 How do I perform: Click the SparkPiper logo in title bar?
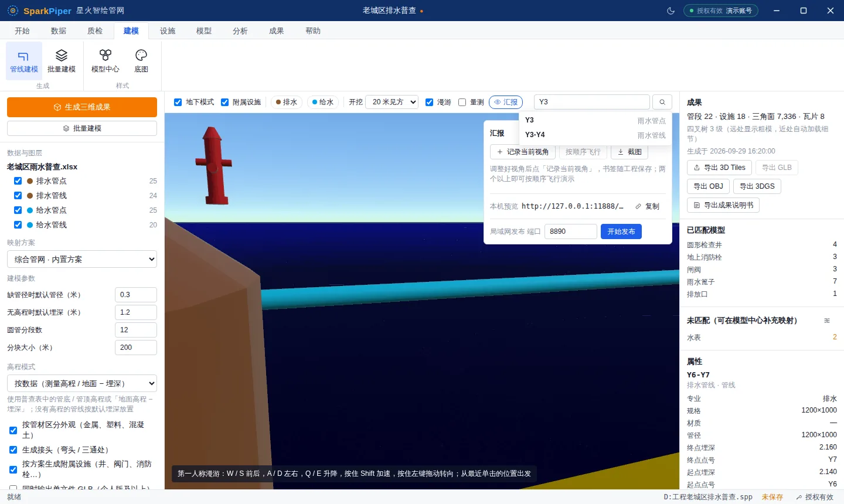pyautogui.click(x=13, y=11)
